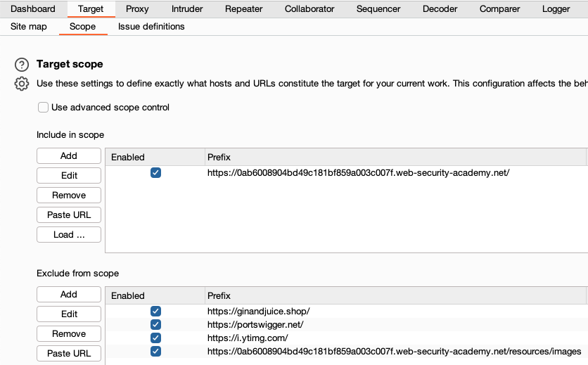Open the Issue definitions sub-tab
The image size is (588, 365).
click(151, 27)
